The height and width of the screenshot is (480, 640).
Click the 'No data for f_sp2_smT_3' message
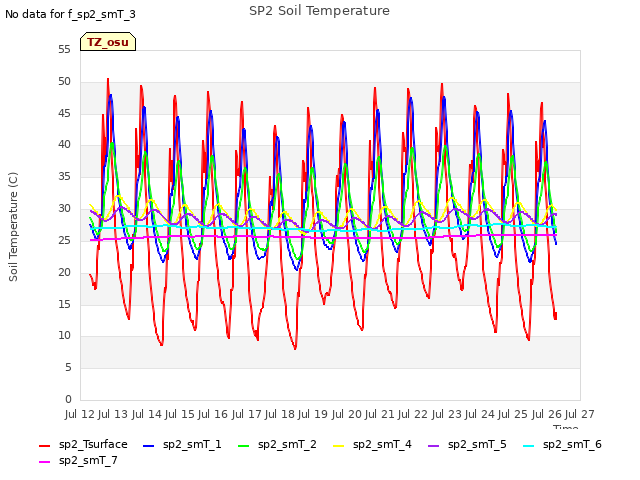pos(70,14)
